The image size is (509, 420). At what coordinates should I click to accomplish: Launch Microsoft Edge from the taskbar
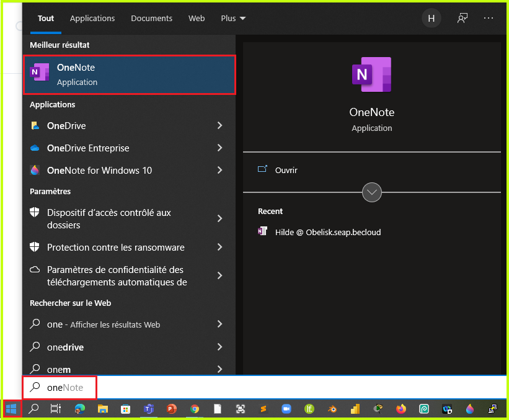(79, 409)
